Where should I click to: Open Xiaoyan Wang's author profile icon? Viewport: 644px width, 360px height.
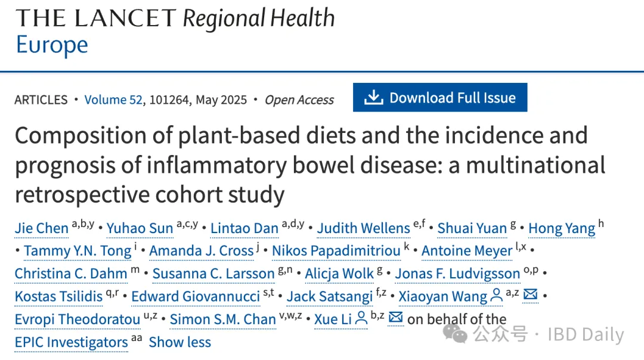(496, 296)
